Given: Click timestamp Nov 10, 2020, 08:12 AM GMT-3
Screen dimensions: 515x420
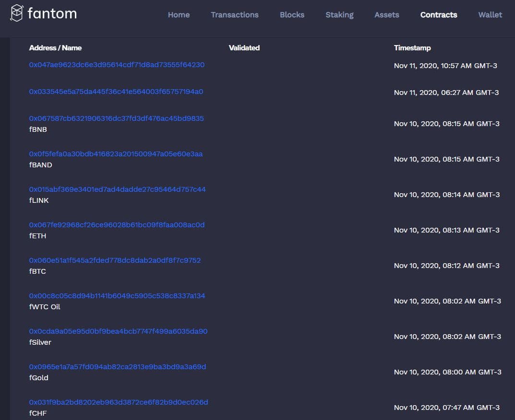Looking at the screenshot, I should 447,266.
